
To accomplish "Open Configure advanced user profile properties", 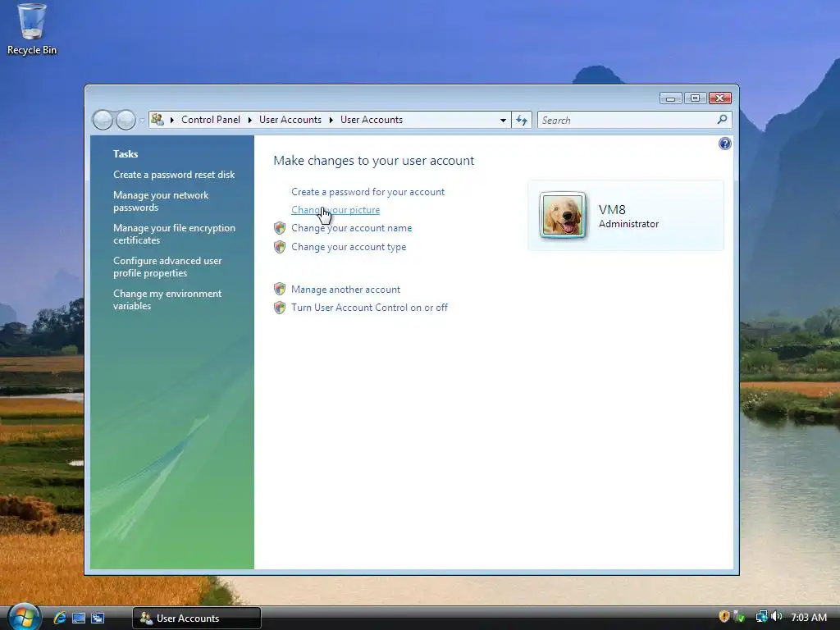I will (x=167, y=267).
